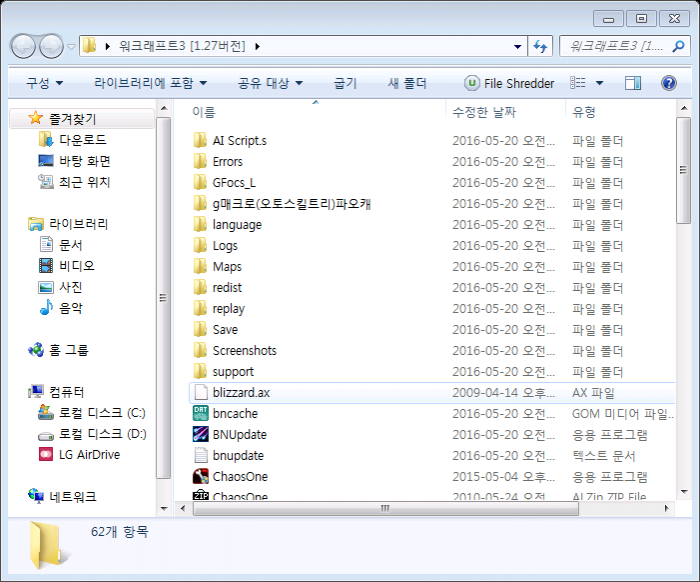
Task: Open 최근 위치 in favorites
Action: click(75, 182)
